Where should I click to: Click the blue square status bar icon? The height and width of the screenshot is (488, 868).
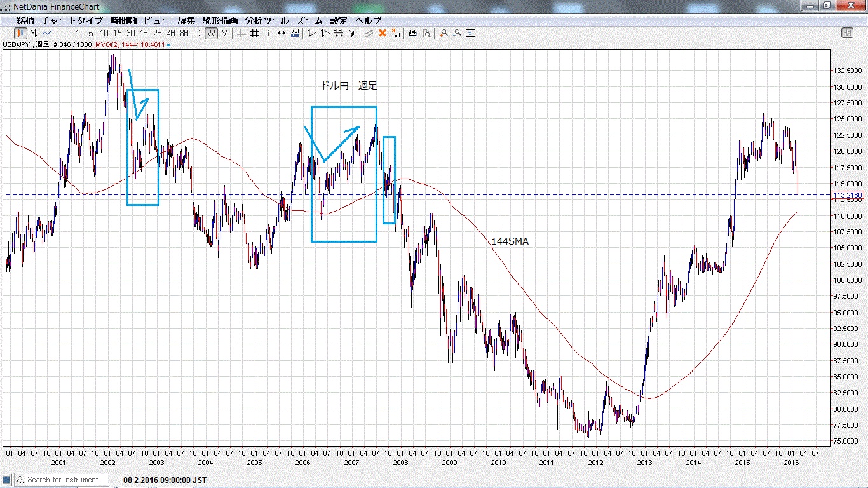(6, 480)
